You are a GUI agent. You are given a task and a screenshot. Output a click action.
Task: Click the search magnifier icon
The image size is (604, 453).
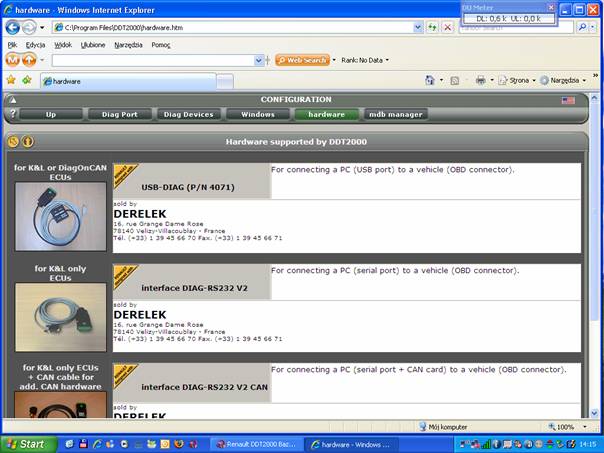click(582, 27)
